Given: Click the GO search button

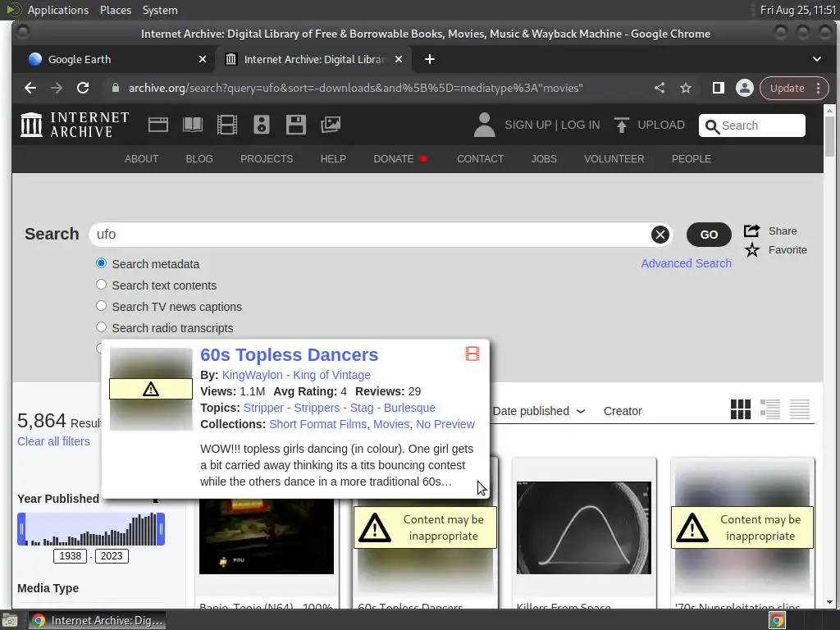Looking at the screenshot, I should 709,235.
